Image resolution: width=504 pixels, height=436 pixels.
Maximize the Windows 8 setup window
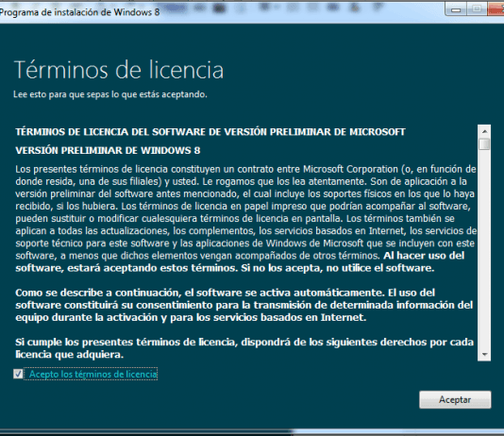pos(477,9)
